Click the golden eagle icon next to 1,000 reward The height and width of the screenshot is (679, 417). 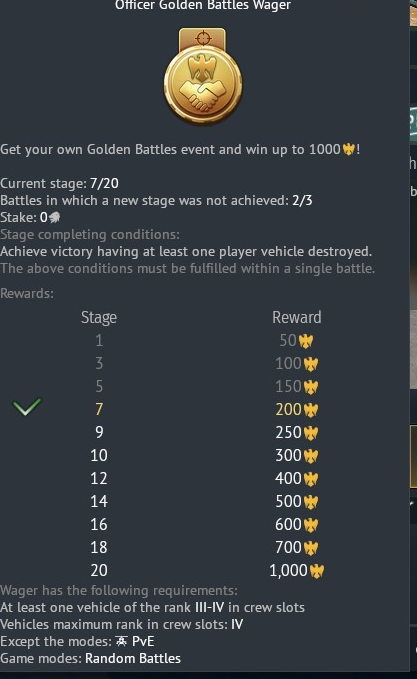pyautogui.click(x=317, y=571)
